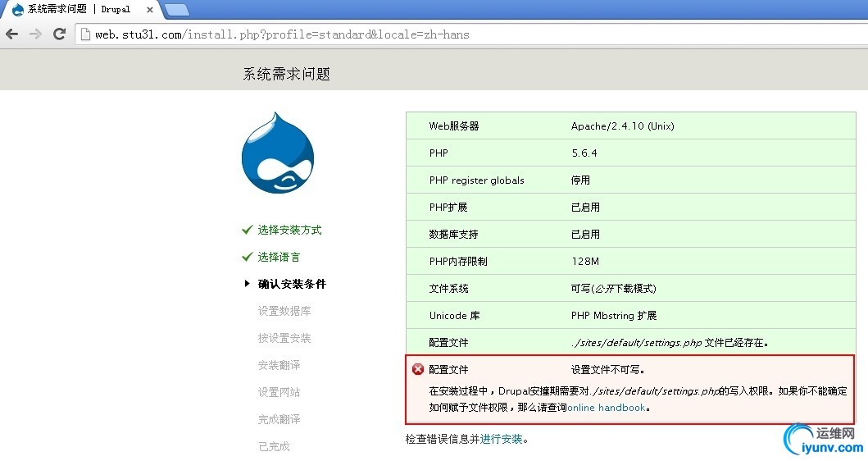The width and height of the screenshot is (868, 461).
Task: Click the page document icon in address bar
Action: click(x=85, y=34)
